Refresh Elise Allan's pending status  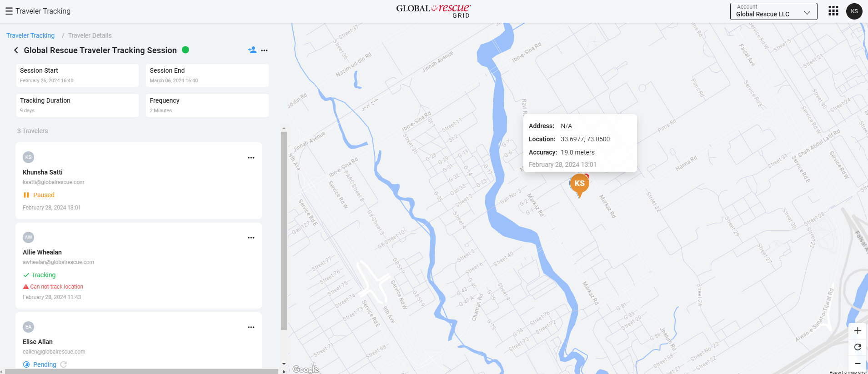pos(64,364)
